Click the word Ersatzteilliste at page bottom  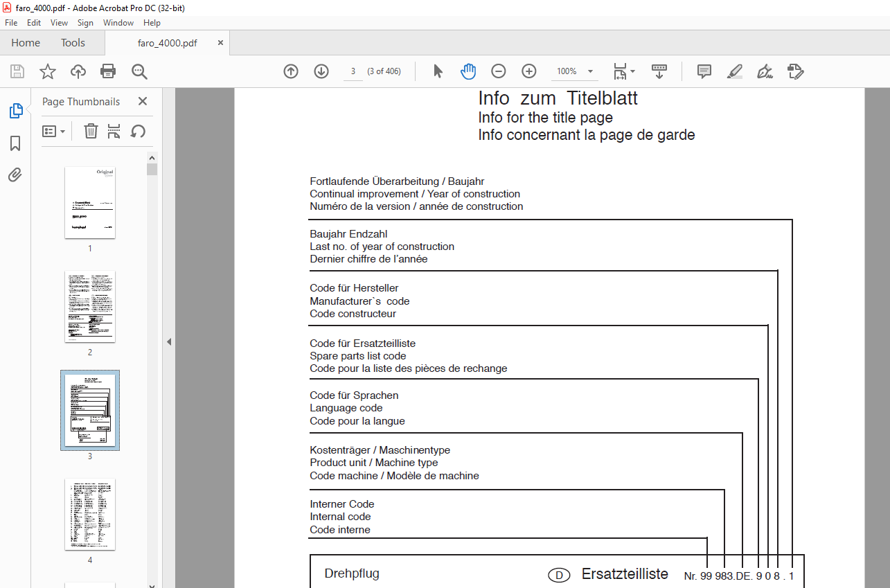click(625, 574)
